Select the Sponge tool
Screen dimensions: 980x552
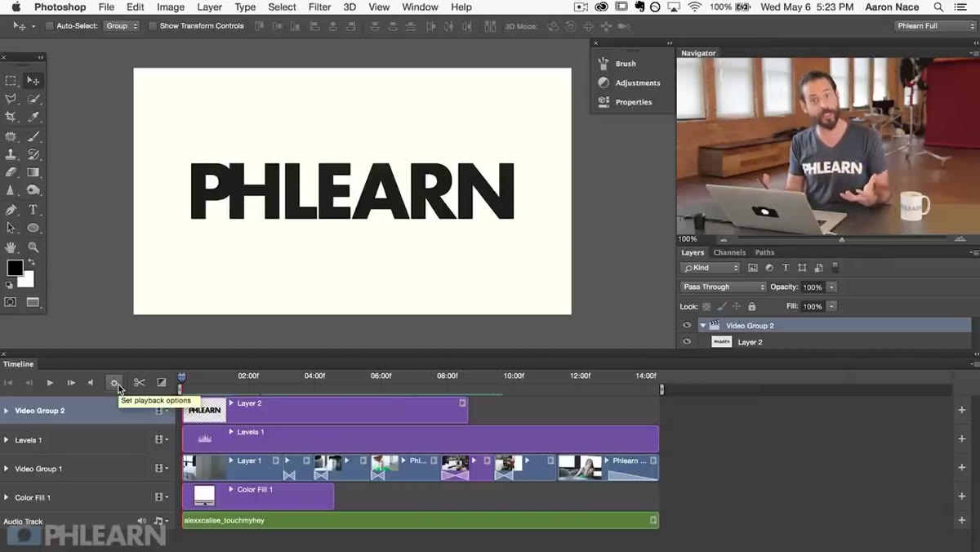pos(33,190)
